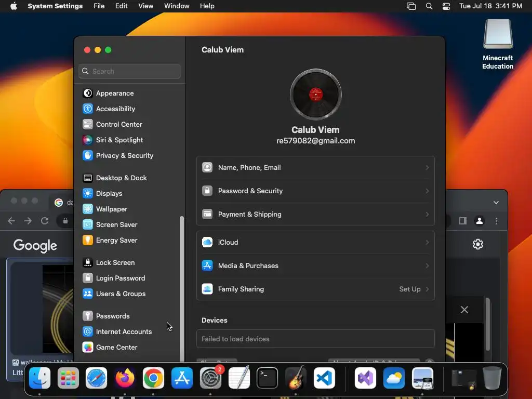Select Energy Saver in sidebar

[110, 241]
